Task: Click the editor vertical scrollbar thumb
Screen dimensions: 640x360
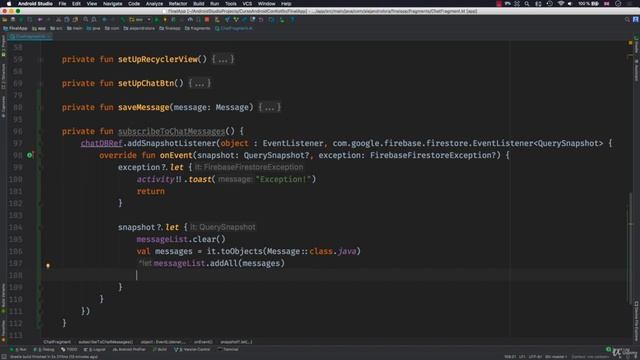Action: pyautogui.click(x=630, y=247)
